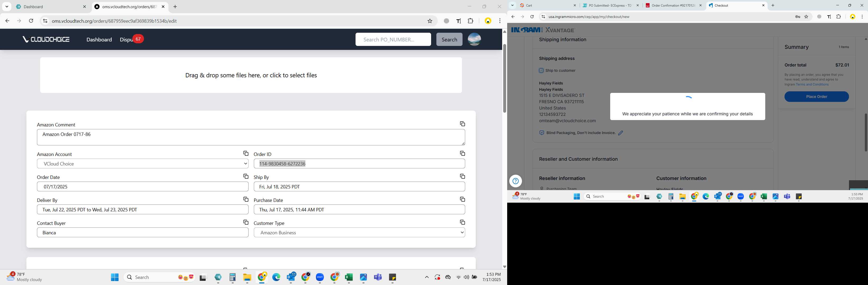
Task: Reload the OMS order edit page
Action: pyautogui.click(x=31, y=21)
